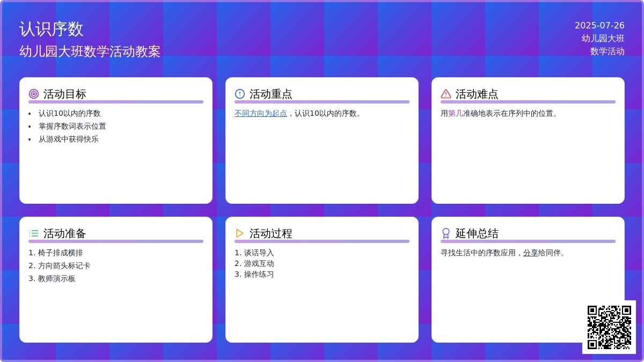Select the 活动难点 card heading
The width and height of the screenshot is (644, 362).
tap(477, 94)
